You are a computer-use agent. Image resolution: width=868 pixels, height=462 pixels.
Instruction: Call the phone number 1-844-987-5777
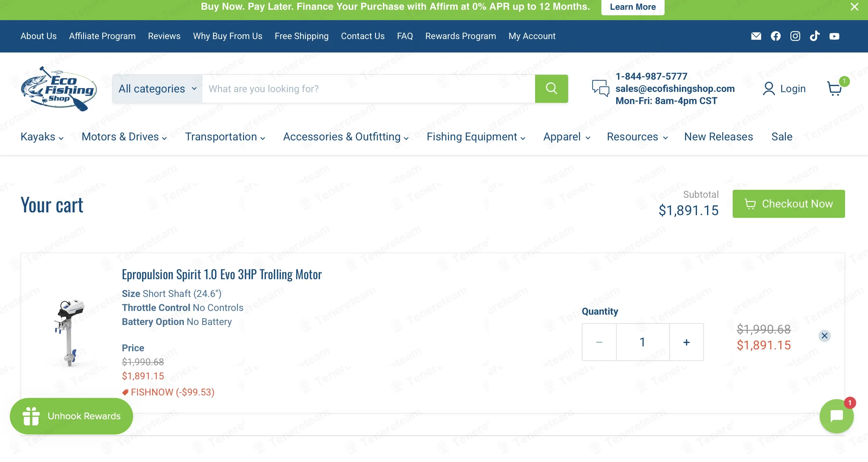[651, 76]
